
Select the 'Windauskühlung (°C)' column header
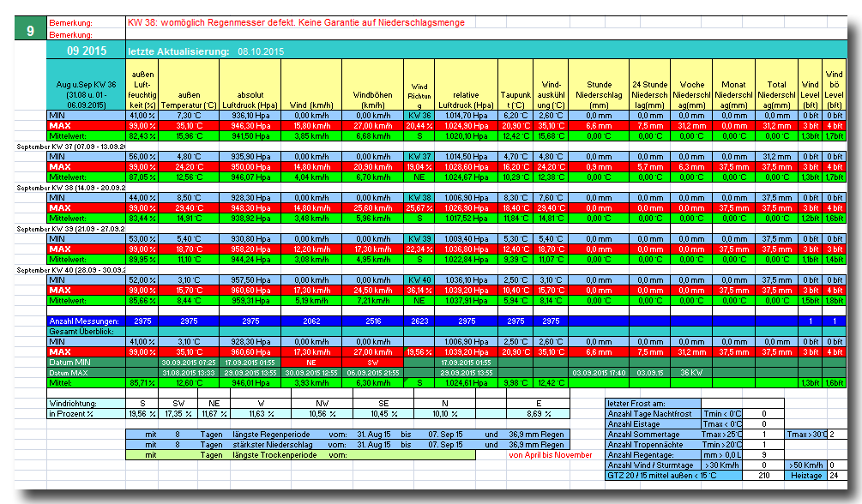coord(551,85)
